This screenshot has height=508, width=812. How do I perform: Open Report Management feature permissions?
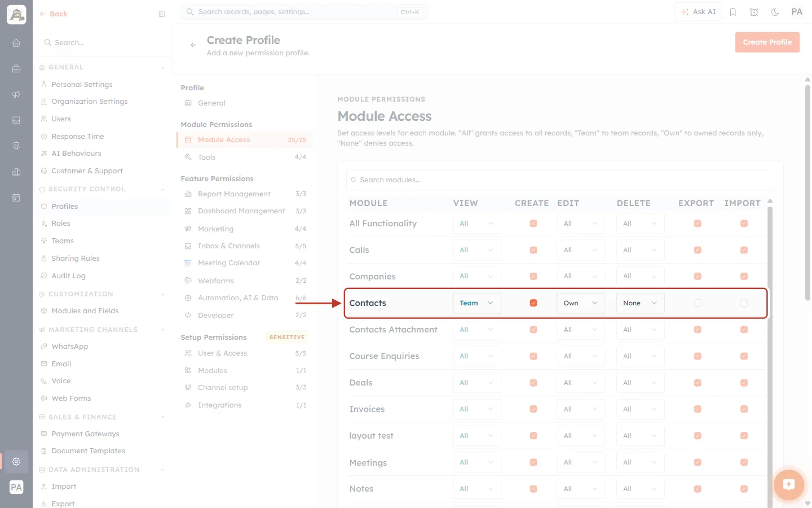(245, 194)
